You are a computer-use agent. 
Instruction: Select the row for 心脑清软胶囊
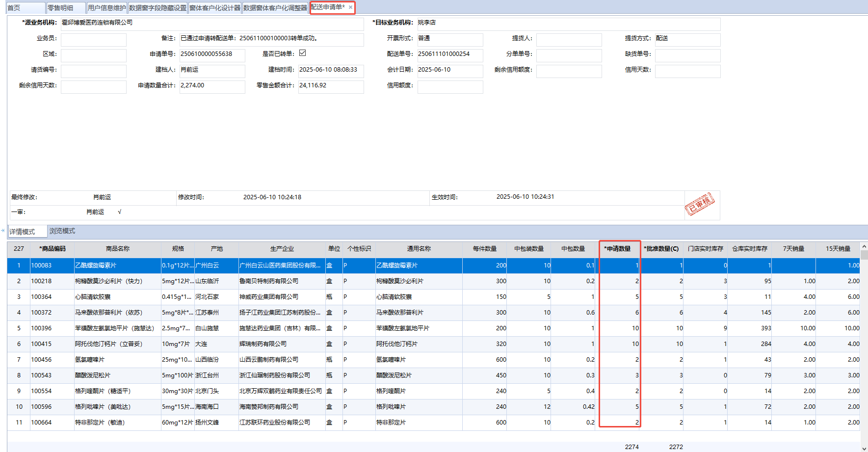(x=93, y=297)
